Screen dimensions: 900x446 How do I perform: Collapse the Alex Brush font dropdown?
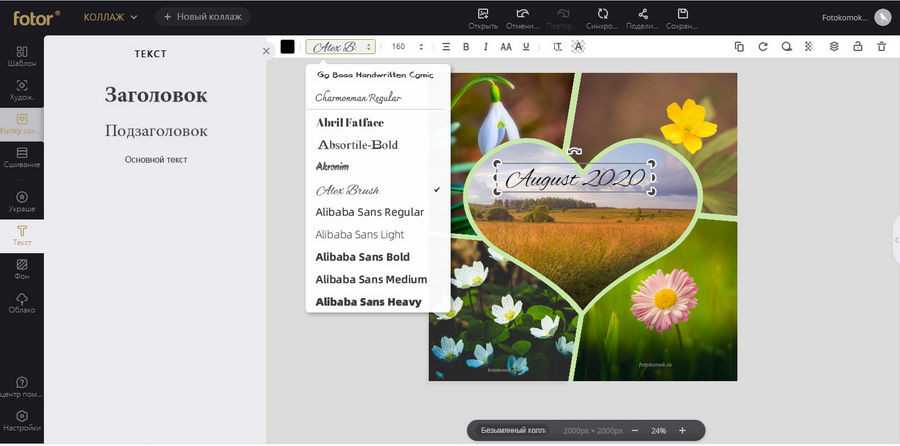point(341,47)
